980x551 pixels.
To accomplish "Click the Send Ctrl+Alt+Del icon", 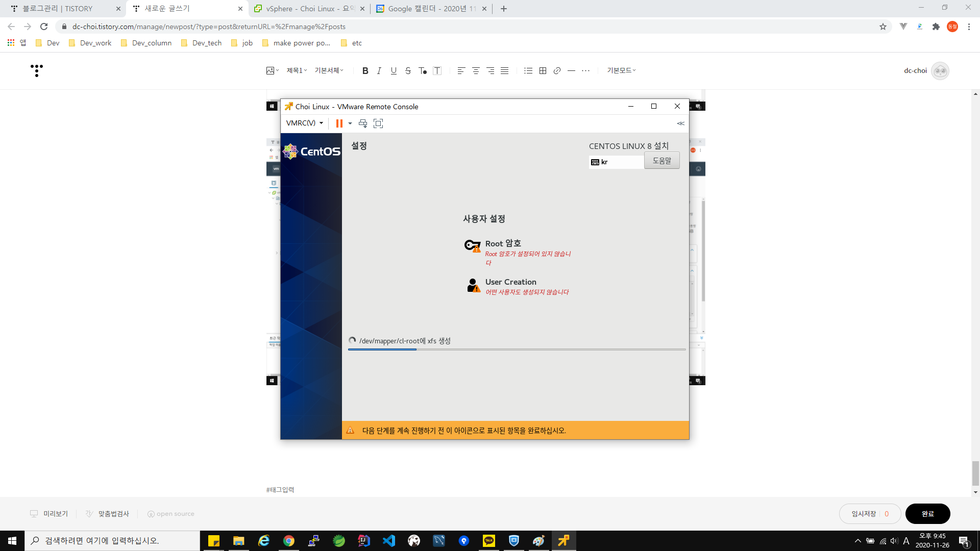I will pos(363,123).
